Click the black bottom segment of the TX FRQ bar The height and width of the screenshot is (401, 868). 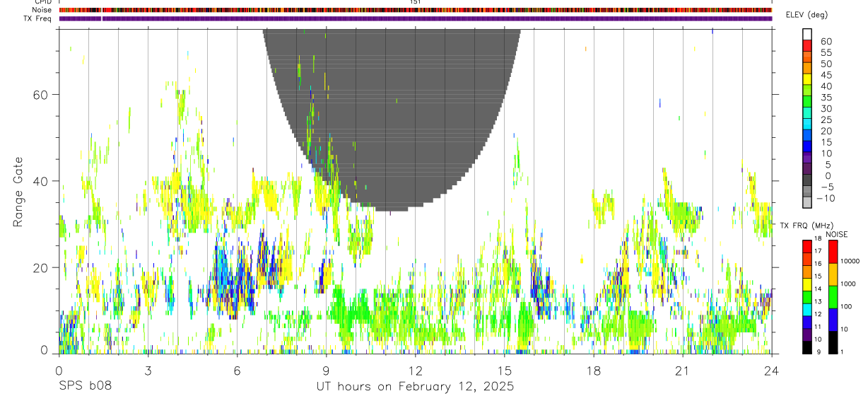tap(807, 348)
